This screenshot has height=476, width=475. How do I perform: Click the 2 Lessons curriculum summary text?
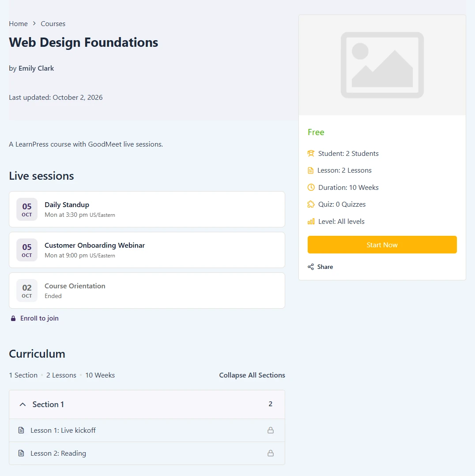tap(61, 375)
